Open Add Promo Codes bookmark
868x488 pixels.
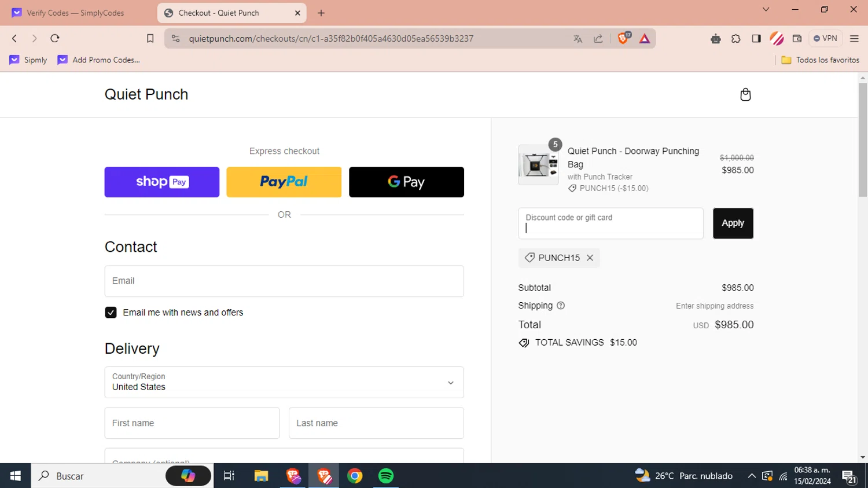click(99, 60)
